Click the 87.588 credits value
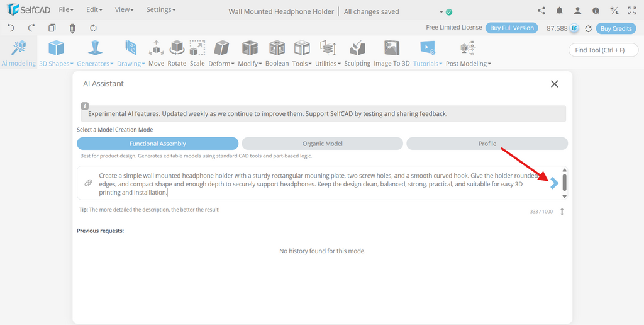This screenshot has width=644, height=325. coord(557,28)
